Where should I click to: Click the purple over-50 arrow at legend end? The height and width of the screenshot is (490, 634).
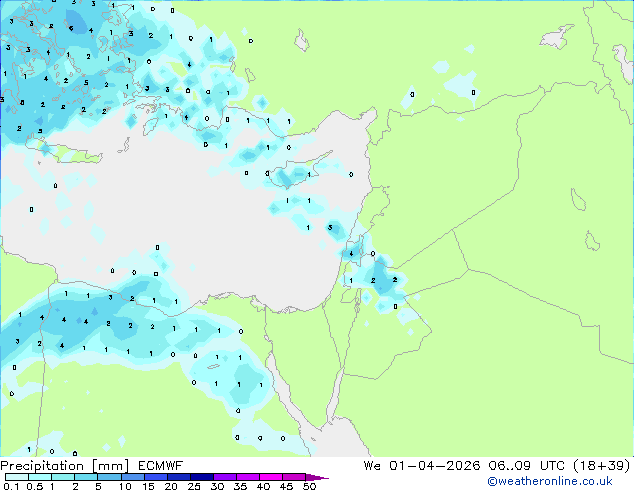317,478
